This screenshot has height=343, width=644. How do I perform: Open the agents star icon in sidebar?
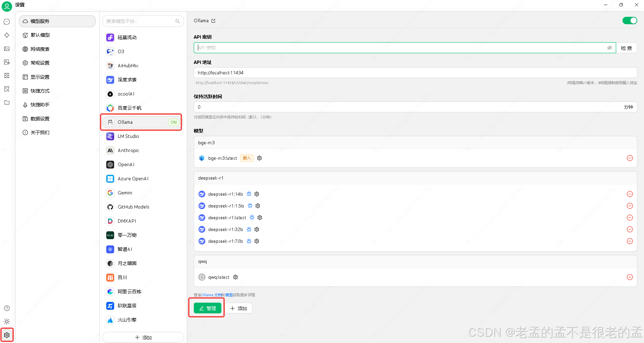click(x=7, y=35)
